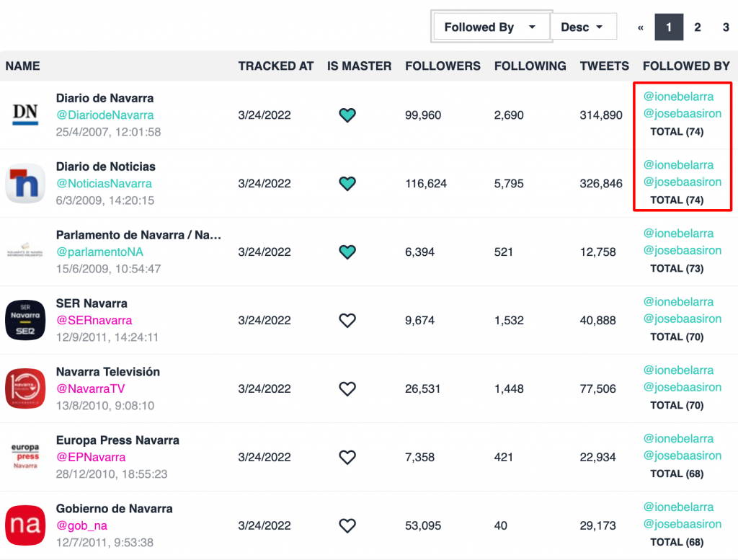
Task: Select the Gobierno de Navarra name
Action: (115, 509)
